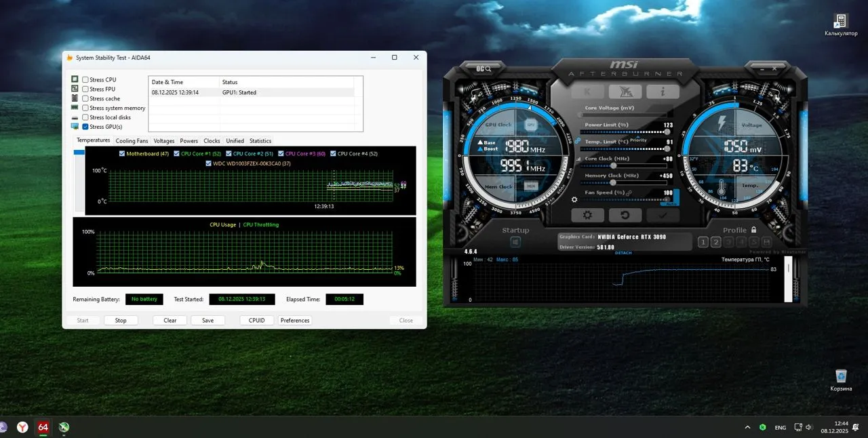This screenshot has width=868, height=438.
Task: Click the Elapsed Time field 00:05:12
Action: tap(344, 299)
